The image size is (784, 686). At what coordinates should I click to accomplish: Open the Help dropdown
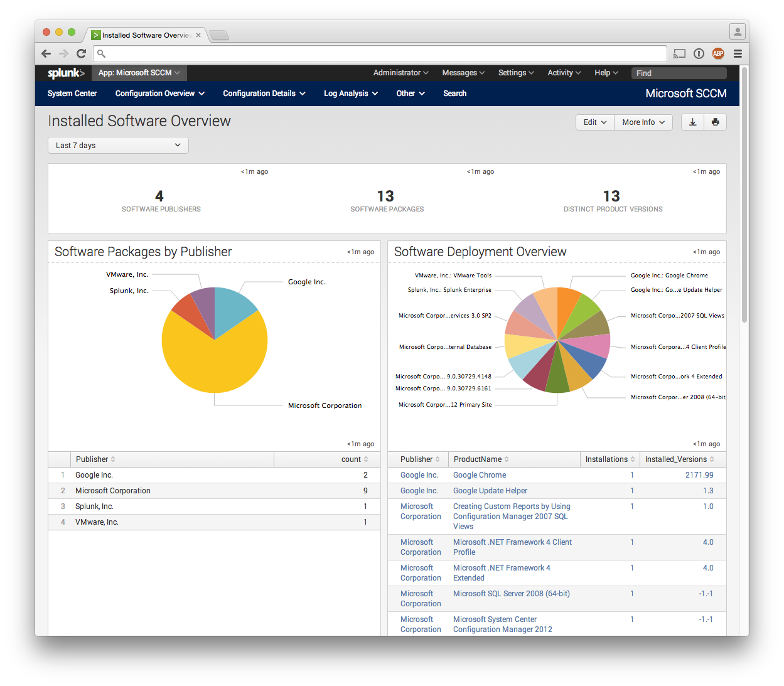coord(606,73)
